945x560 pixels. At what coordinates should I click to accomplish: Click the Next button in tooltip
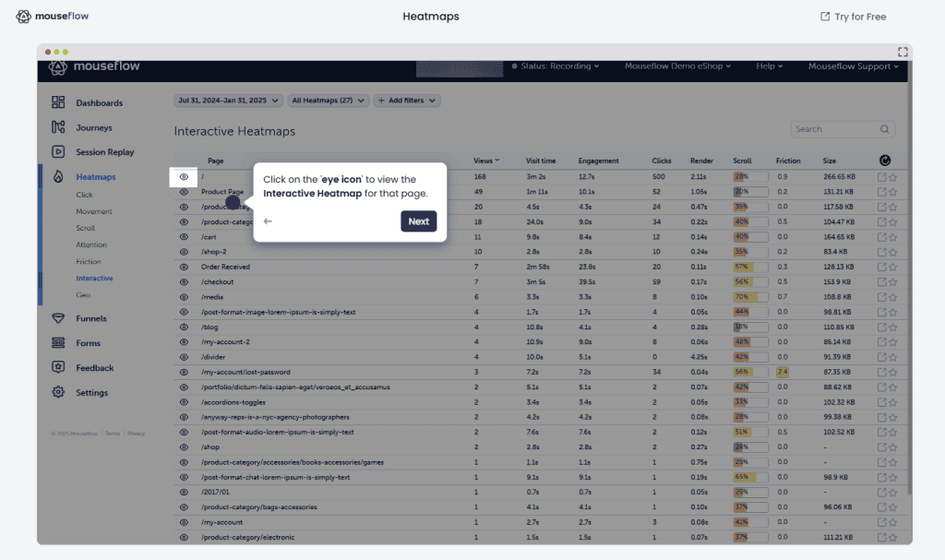pyautogui.click(x=419, y=221)
